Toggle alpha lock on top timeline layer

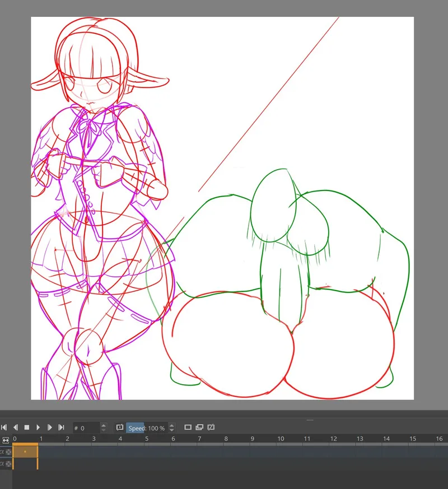9,451
